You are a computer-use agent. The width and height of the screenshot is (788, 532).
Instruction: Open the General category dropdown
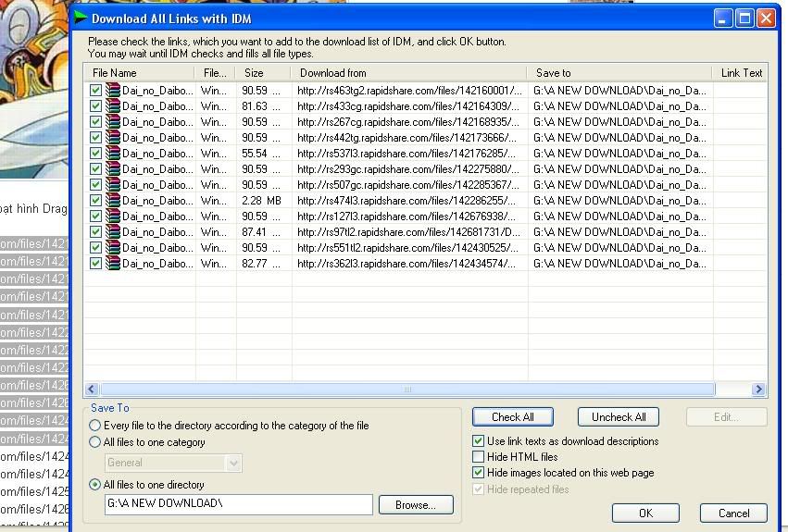(x=233, y=464)
